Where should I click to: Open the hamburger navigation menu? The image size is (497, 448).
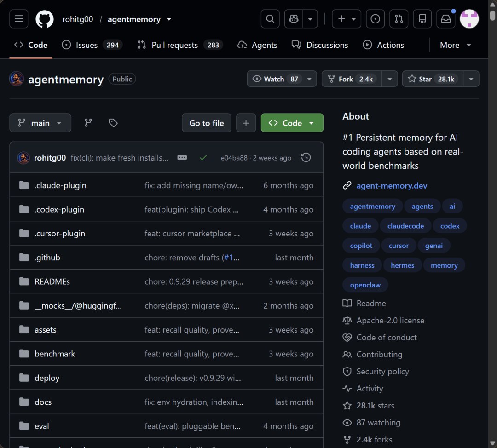19,19
